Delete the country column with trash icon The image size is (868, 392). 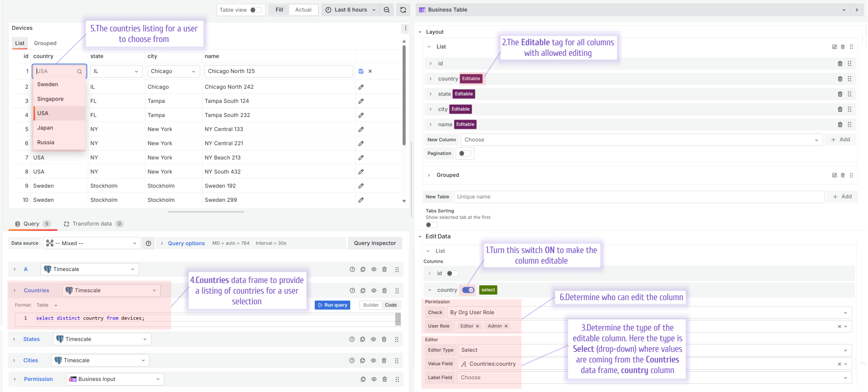click(x=840, y=79)
